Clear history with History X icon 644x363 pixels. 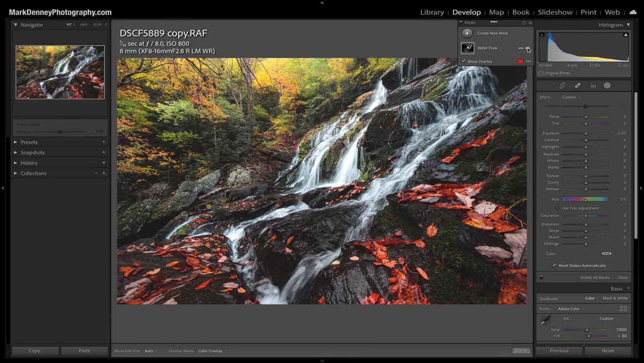pyautogui.click(x=104, y=163)
